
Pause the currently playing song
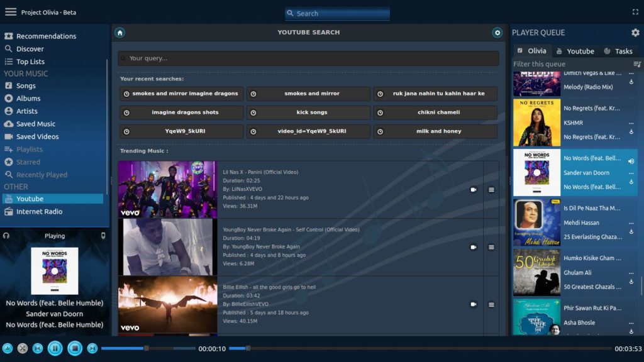(x=55, y=348)
